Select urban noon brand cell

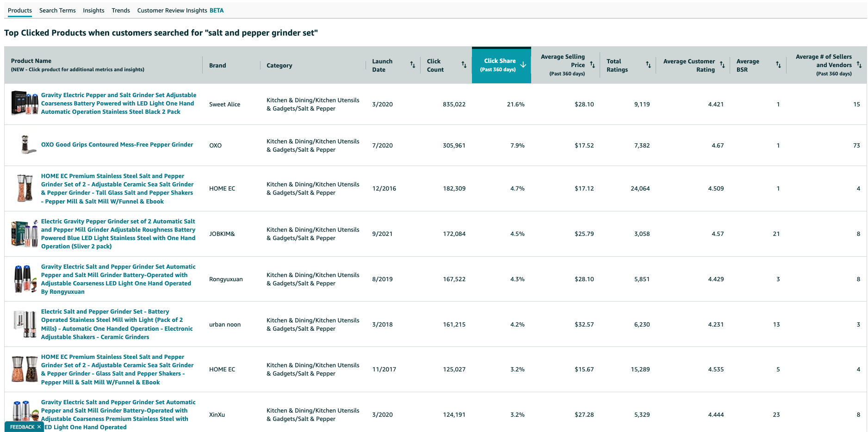(225, 324)
